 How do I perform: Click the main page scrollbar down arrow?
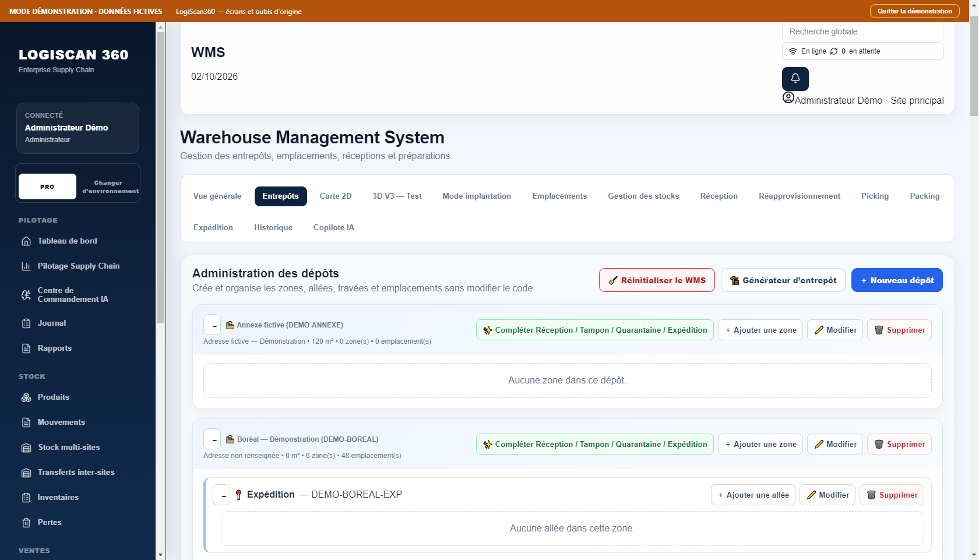(x=974, y=555)
